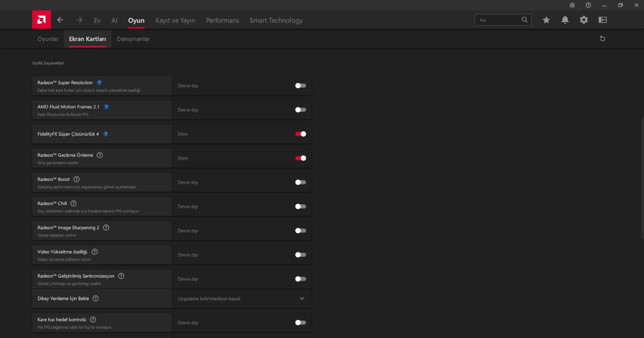Show help for Video Yükseltme özelliği

[x=95, y=252]
